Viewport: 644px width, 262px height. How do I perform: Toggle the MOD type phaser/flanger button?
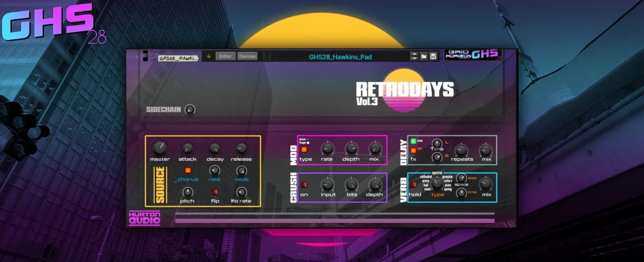point(304,150)
